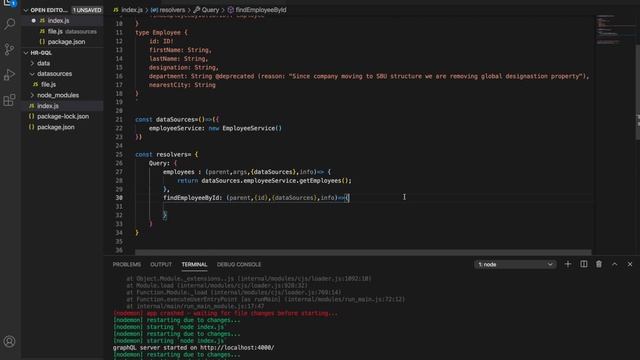Click index.js in the breadcrumb
Viewport: 640px width, 360px height.
coord(131,10)
